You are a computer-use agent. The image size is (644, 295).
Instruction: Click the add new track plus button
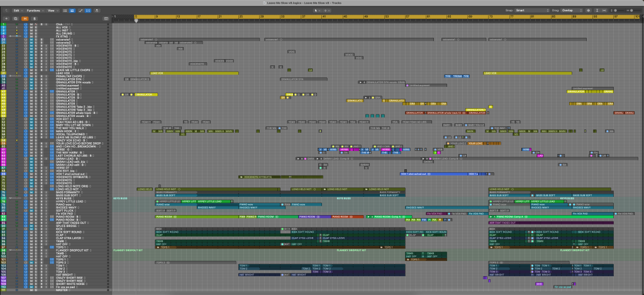[x=6, y=18]
